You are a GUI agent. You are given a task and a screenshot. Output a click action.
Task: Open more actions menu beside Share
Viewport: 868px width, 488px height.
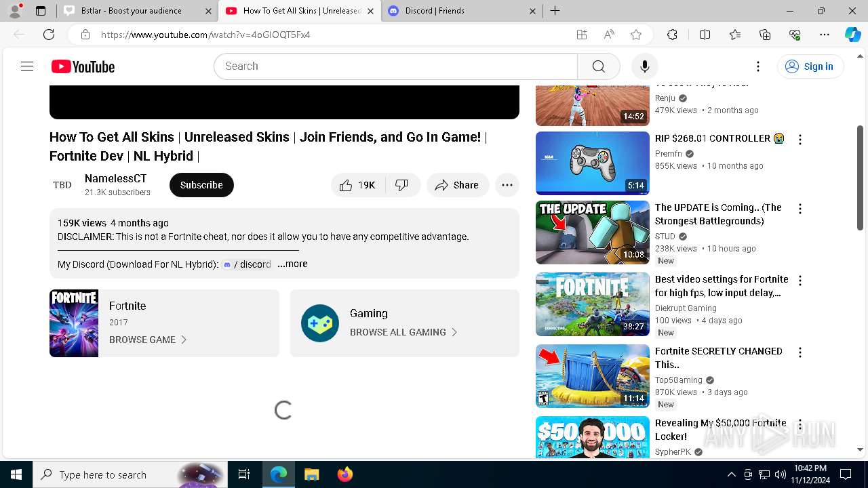[x=507, y=185]
